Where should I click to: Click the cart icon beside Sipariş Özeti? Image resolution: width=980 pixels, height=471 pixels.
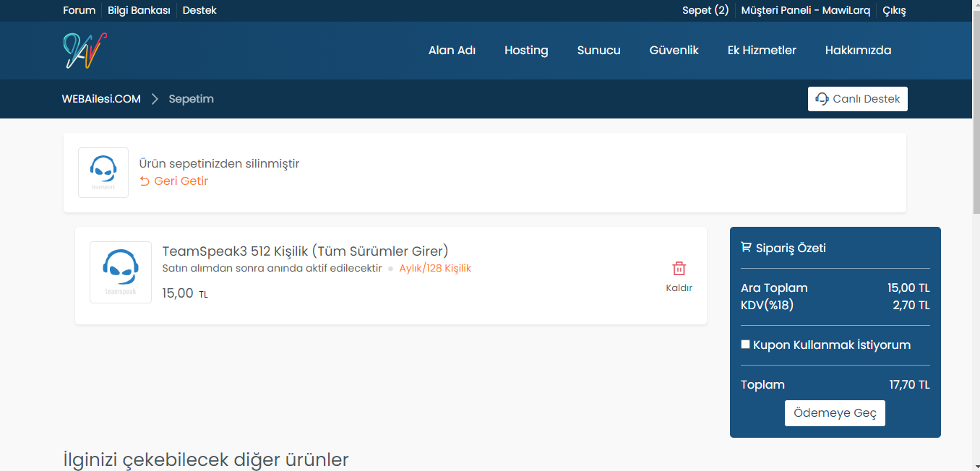point(746,248)
